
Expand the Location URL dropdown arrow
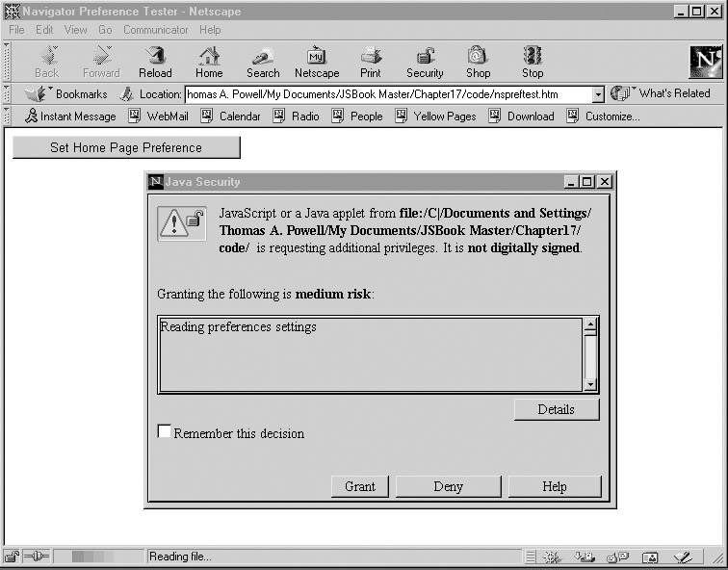pos(597,94)
